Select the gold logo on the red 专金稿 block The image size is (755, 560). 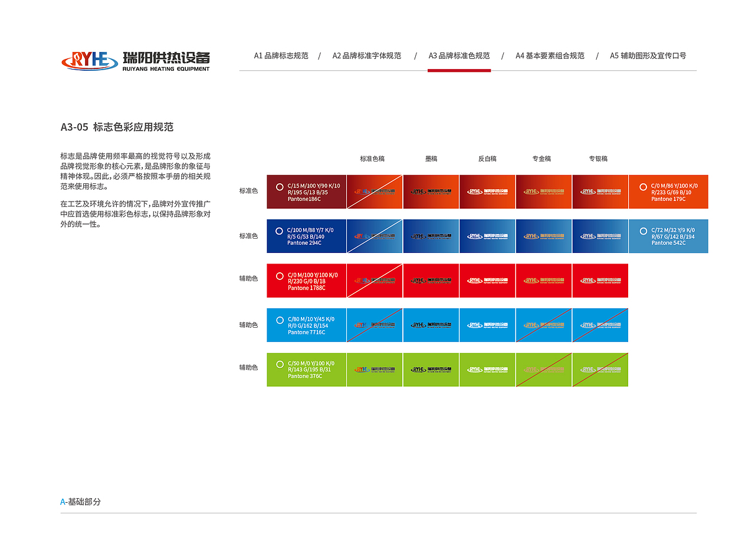pos(544,281)
